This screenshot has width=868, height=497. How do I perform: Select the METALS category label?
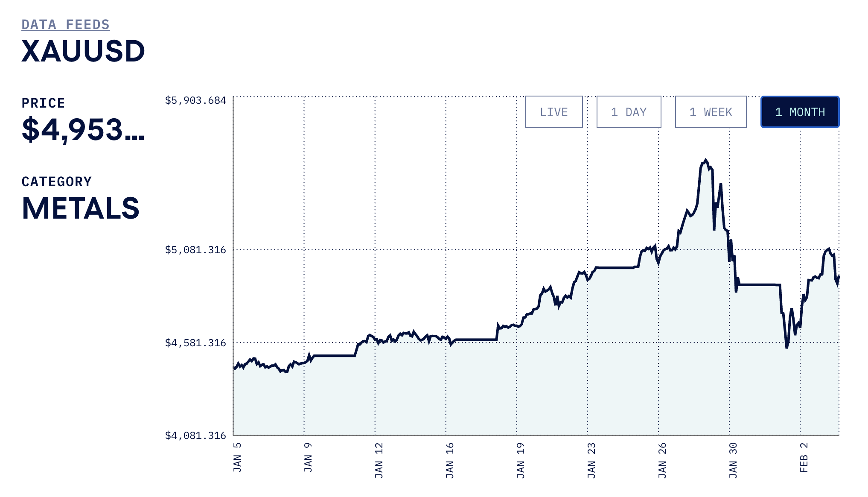point(80,209)
